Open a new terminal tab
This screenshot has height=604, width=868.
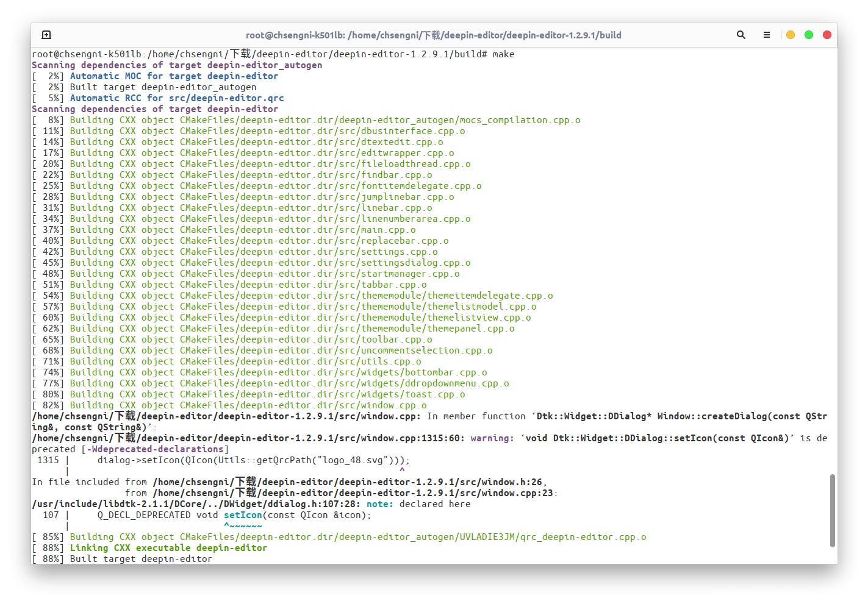(x=46, y=35)
